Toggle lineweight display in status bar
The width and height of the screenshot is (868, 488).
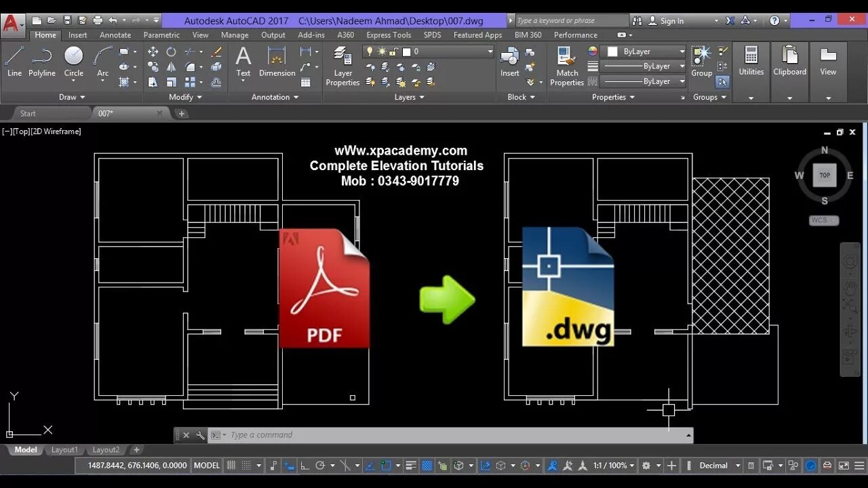pos(411,466)
